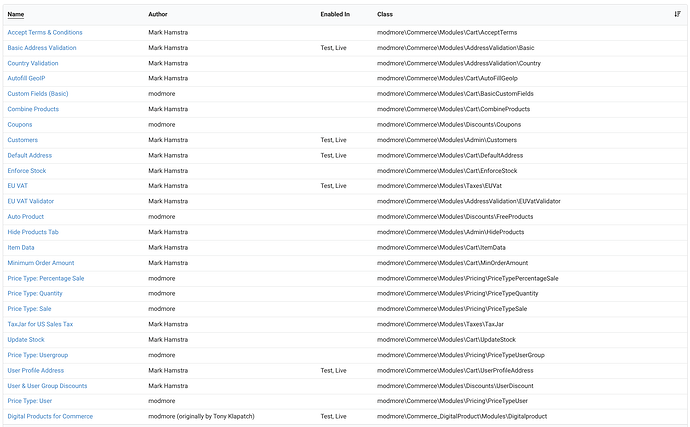Viewport: 690px width, 427px height.
Task: Open the Update Stock module
Action: [26, 339]
